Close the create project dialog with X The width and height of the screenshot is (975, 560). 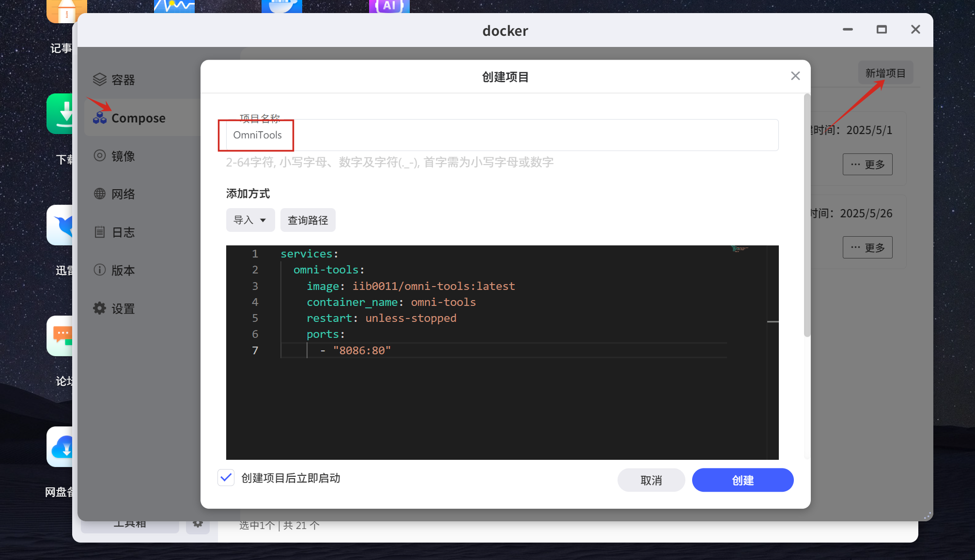click(x=795, y=76)
